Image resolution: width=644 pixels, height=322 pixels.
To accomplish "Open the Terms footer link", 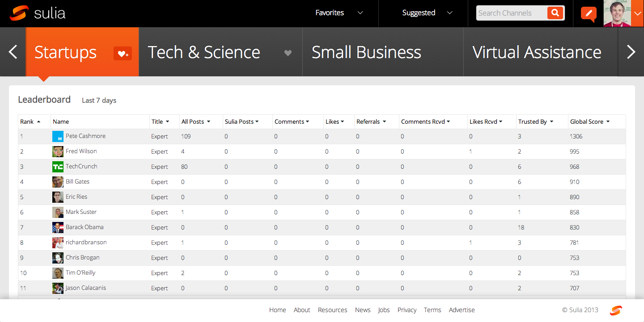I will click(432, 310).
